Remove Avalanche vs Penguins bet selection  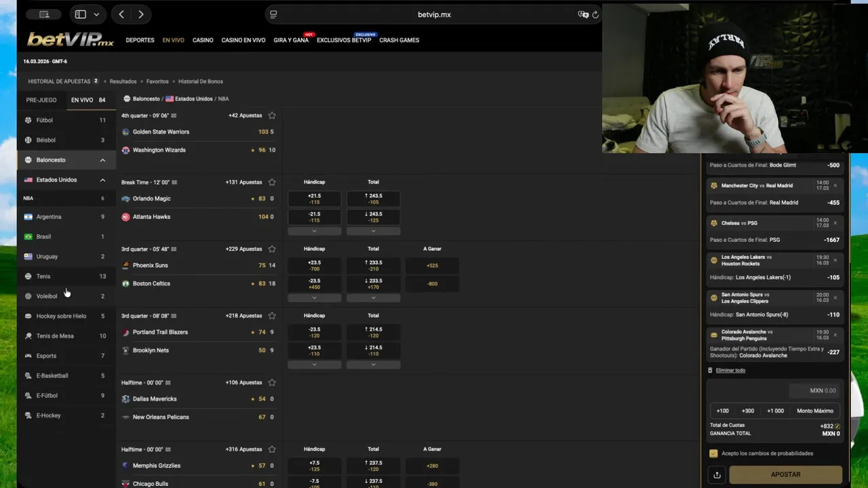(835, 335)
